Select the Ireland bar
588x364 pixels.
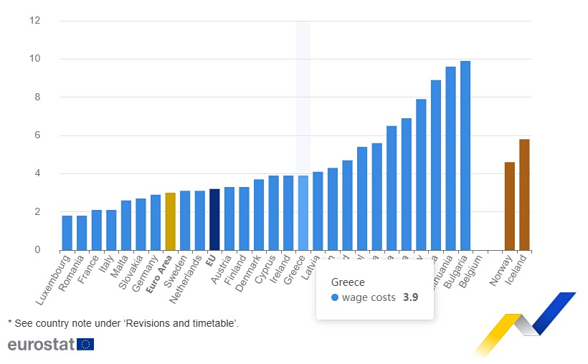(288, 213)
